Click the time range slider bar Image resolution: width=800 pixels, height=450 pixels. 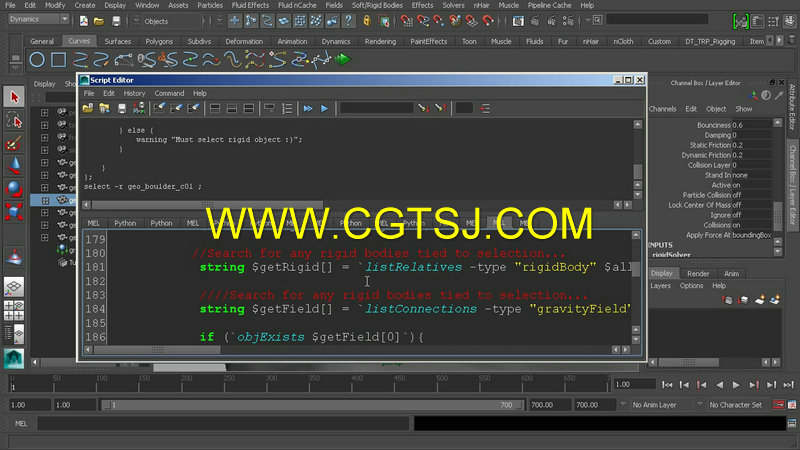(x=311, y=405)
